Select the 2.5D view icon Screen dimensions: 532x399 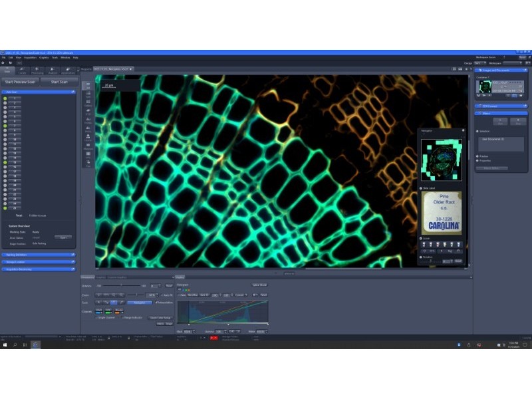(88, 112)
